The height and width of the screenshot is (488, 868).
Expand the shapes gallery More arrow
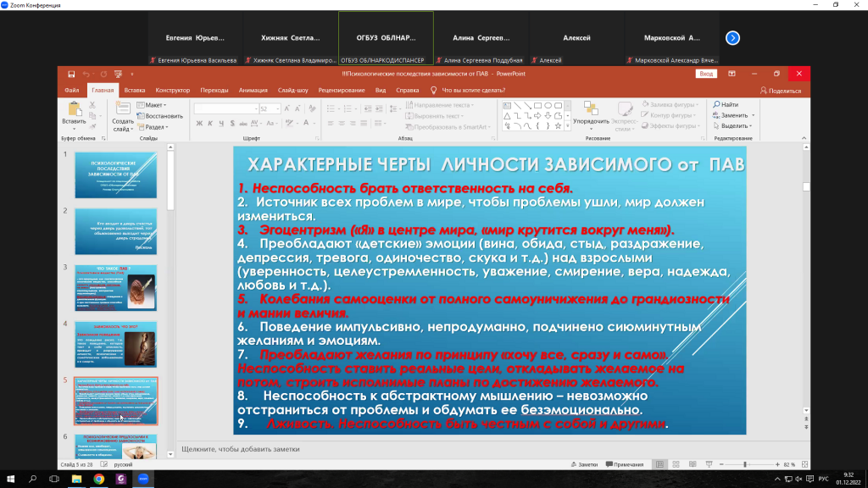point(567,127)
